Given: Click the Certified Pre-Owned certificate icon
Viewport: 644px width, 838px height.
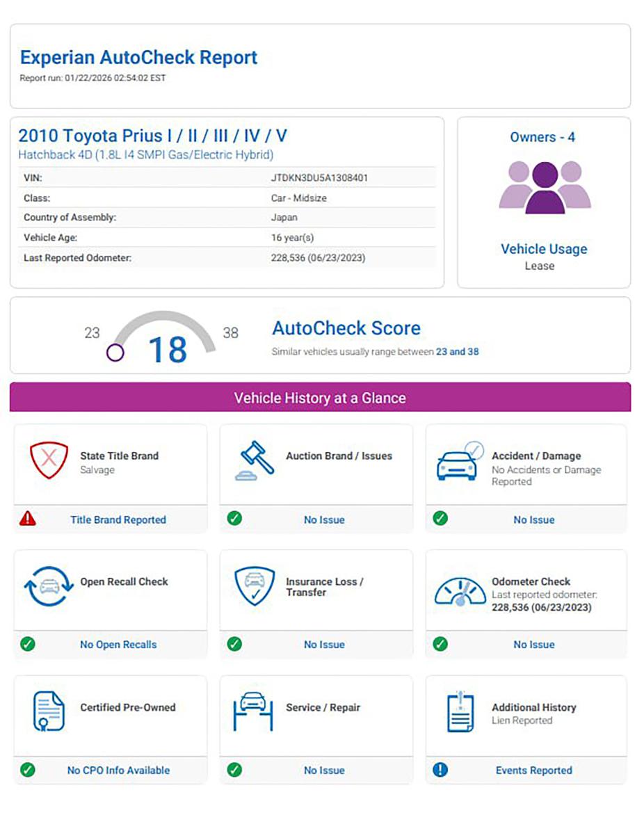Looking at the screenshot, I should pos(49,712).
